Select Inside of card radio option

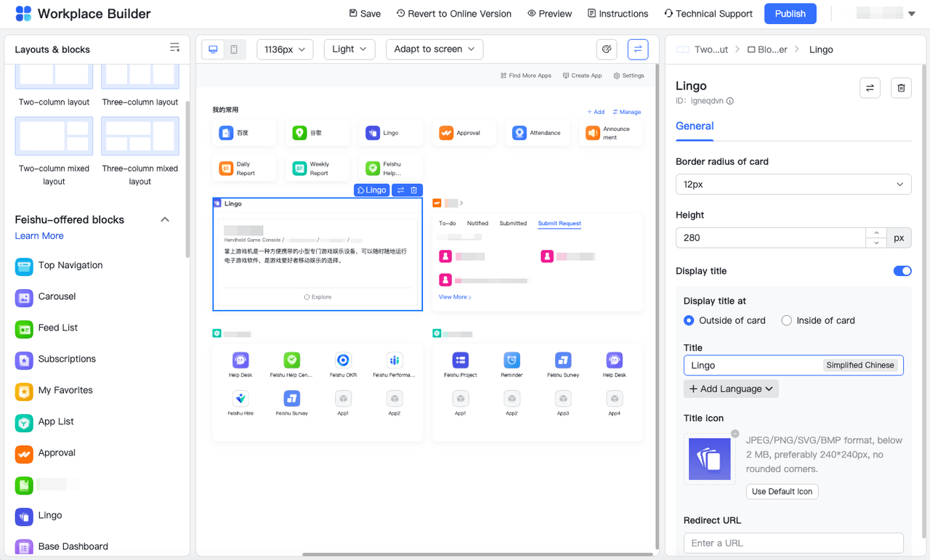786,320
